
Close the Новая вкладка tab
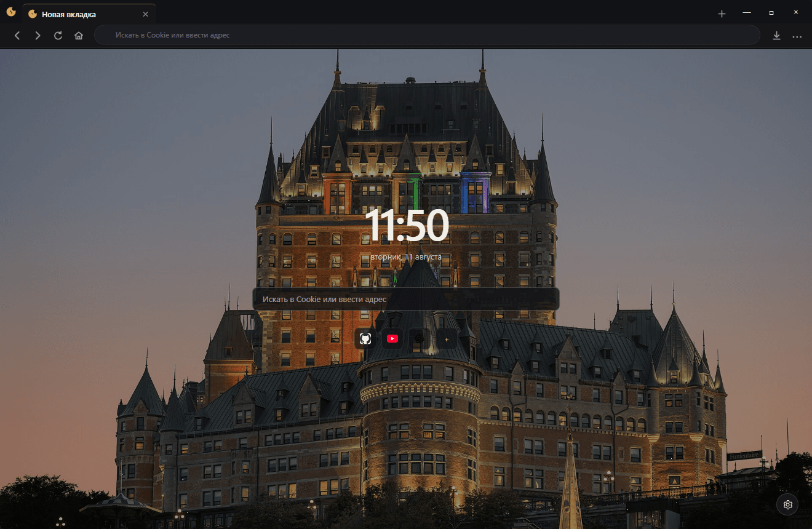(145, 14)
